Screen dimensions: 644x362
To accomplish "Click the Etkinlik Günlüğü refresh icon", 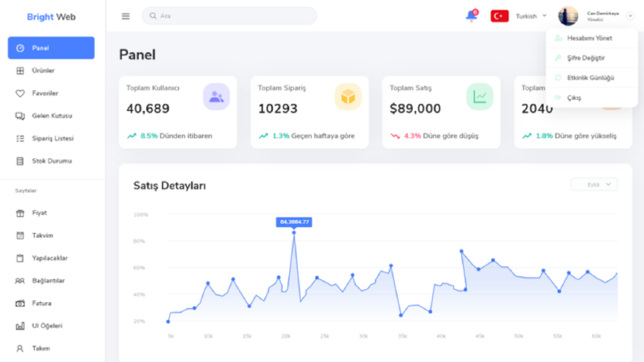I will (558, 78).
